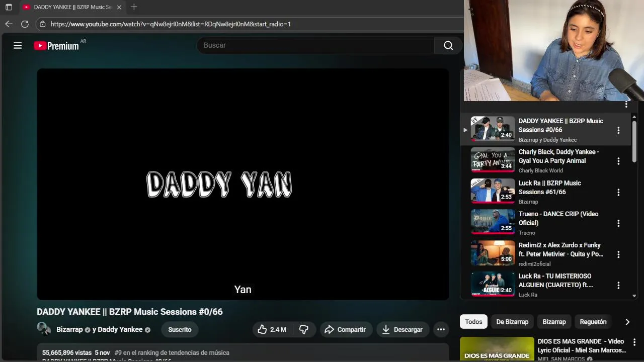Open options for Redimi2 Quita y Pon item

pos(618,254)
